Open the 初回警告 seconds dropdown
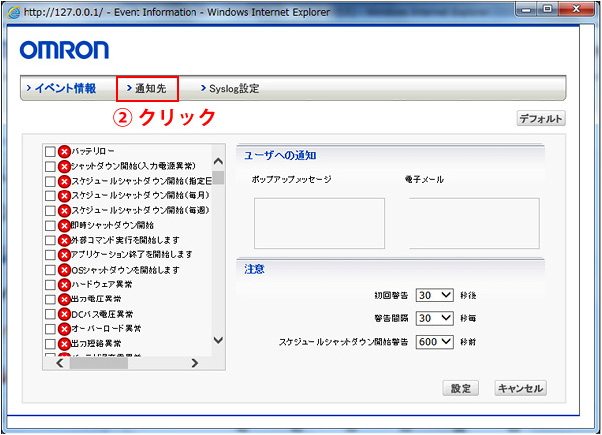The width and height of the screenshot is (602, 435). pos(436,296)
